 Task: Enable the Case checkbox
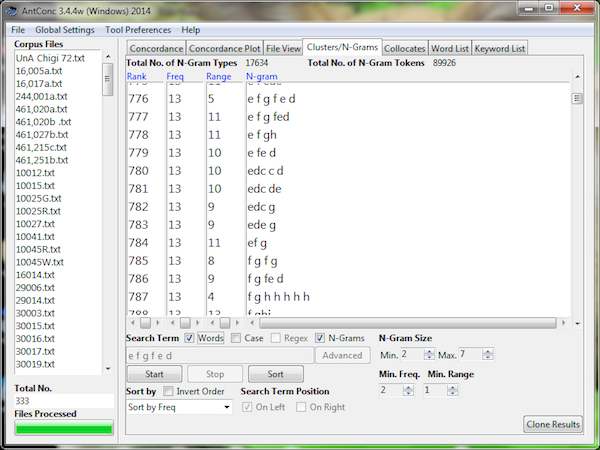coord(236,338)
